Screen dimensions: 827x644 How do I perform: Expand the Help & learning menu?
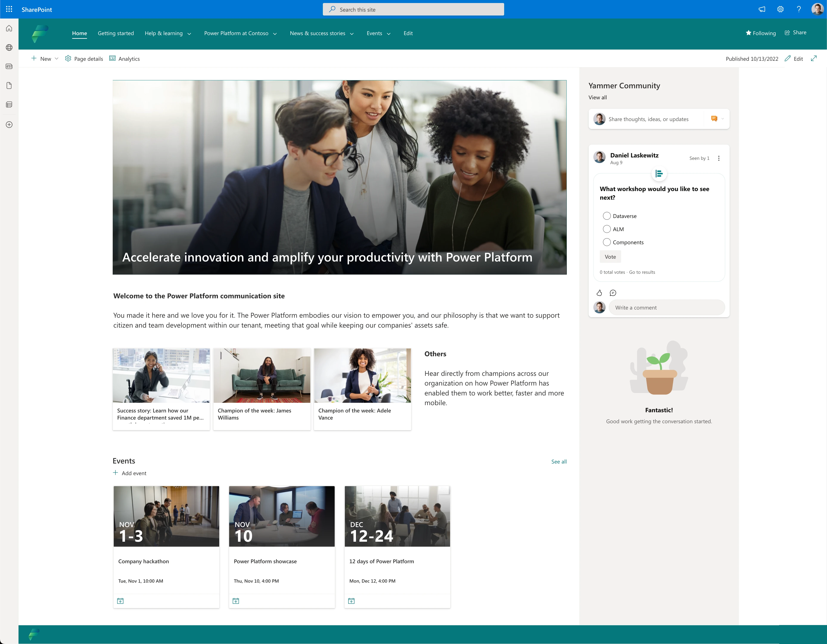click(x=168, y=33)
